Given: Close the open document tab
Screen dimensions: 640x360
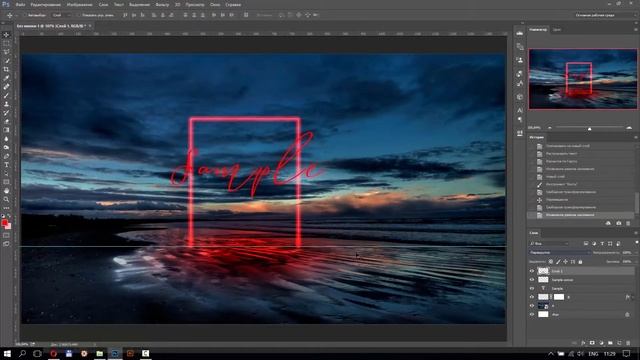Looking at the screenshot, I should click(90, 26).
